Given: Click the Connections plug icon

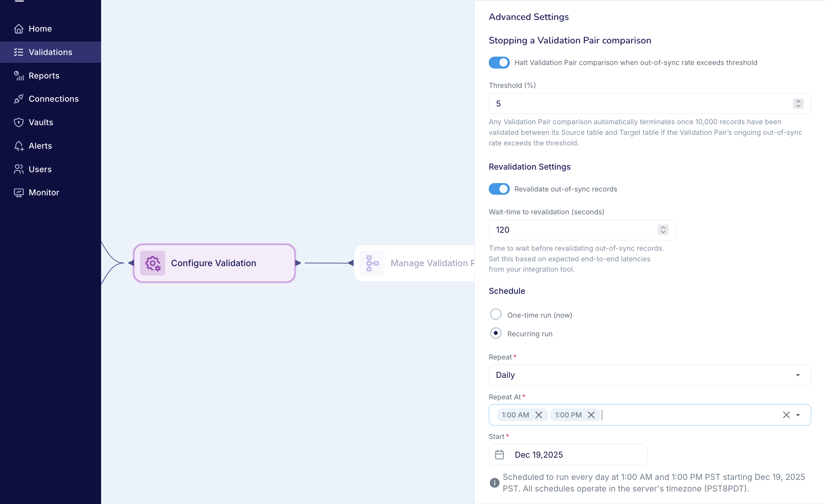Looking at the screenshot, I should point(19,99).
